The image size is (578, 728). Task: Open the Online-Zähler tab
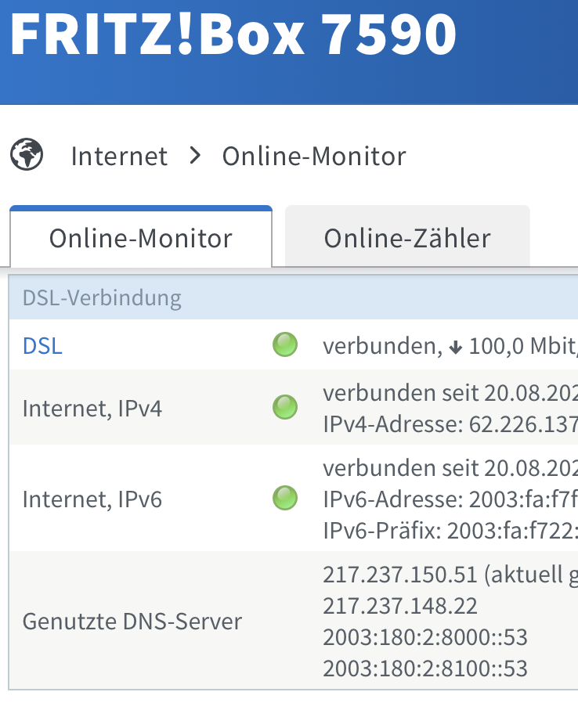click(x=407, y=236)
